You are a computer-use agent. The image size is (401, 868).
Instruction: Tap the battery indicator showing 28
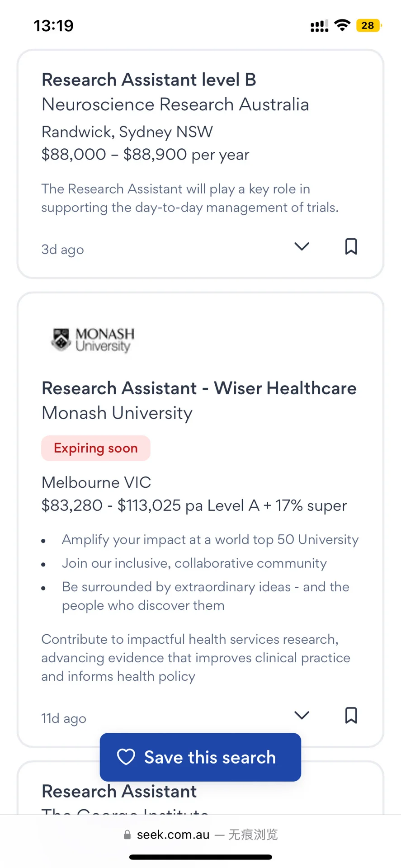pos(369,25)
